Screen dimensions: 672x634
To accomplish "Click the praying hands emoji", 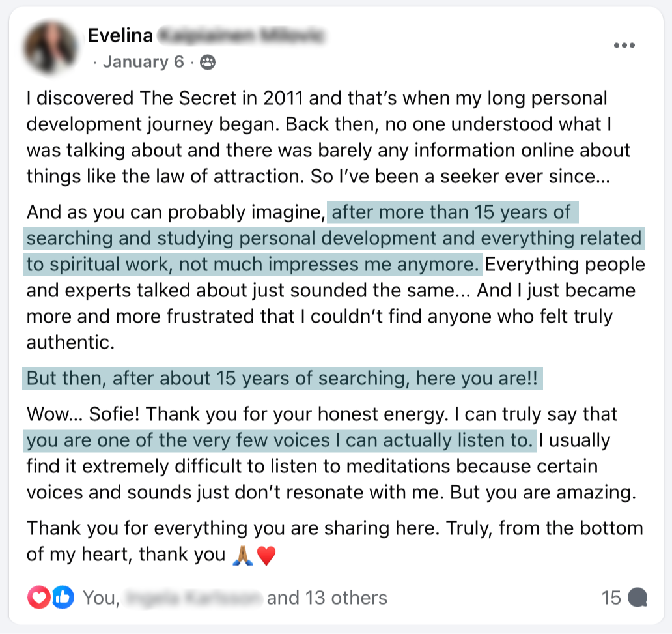I will 243,555.
